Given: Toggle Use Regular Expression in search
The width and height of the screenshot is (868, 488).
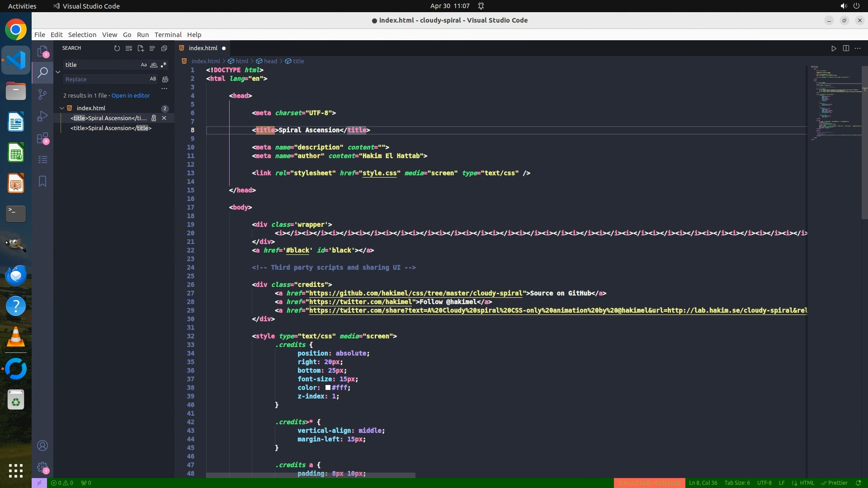Looking at the screenshot, I should tap(164, 65).
